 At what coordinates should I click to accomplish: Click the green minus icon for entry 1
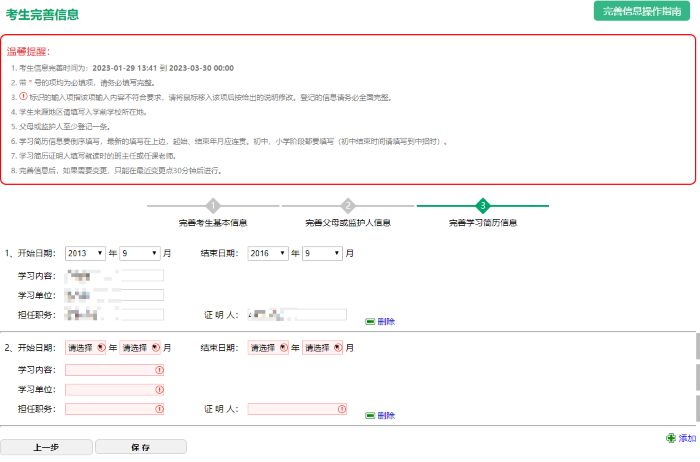click(x=370, y=321)
